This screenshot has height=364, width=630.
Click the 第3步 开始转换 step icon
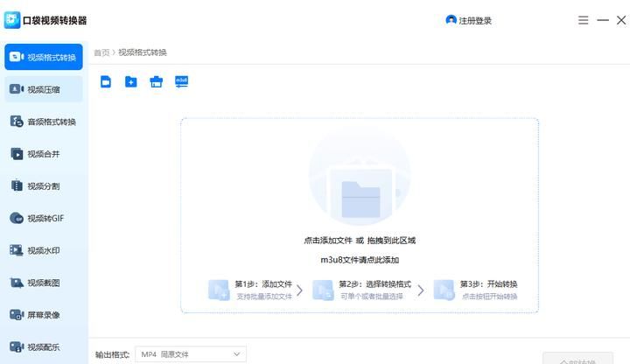[444, 290]
